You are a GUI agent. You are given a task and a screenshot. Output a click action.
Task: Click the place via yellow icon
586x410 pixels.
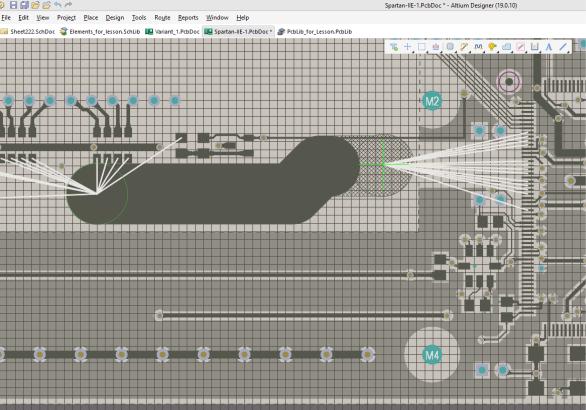[x=492, y=47]
